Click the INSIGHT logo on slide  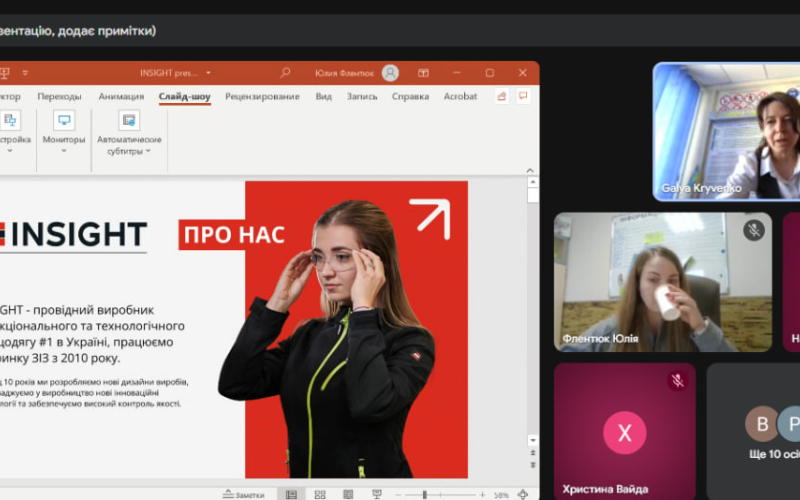tap(73, 235)
